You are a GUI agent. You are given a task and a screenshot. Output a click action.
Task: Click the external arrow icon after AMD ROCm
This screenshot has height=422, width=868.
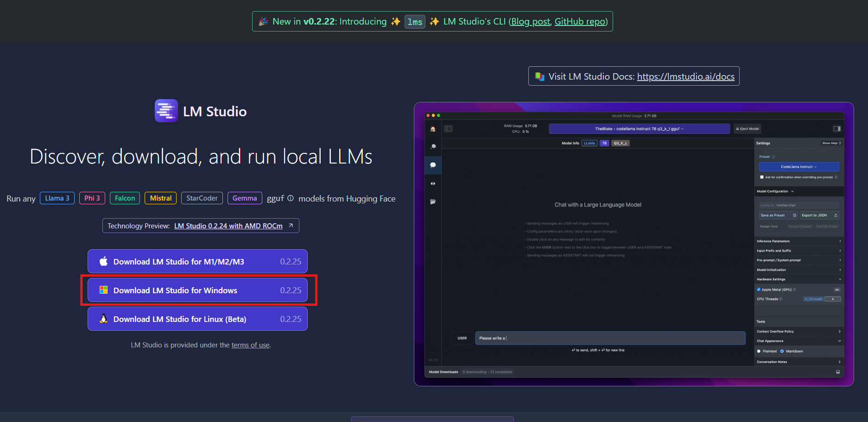[x=291, y=226]
